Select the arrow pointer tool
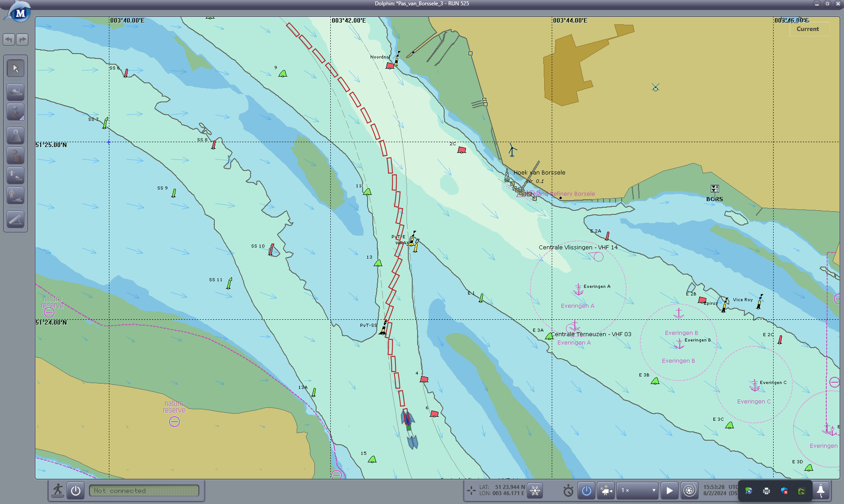Screen dimensions: 844x504 [x=15, y=68]
